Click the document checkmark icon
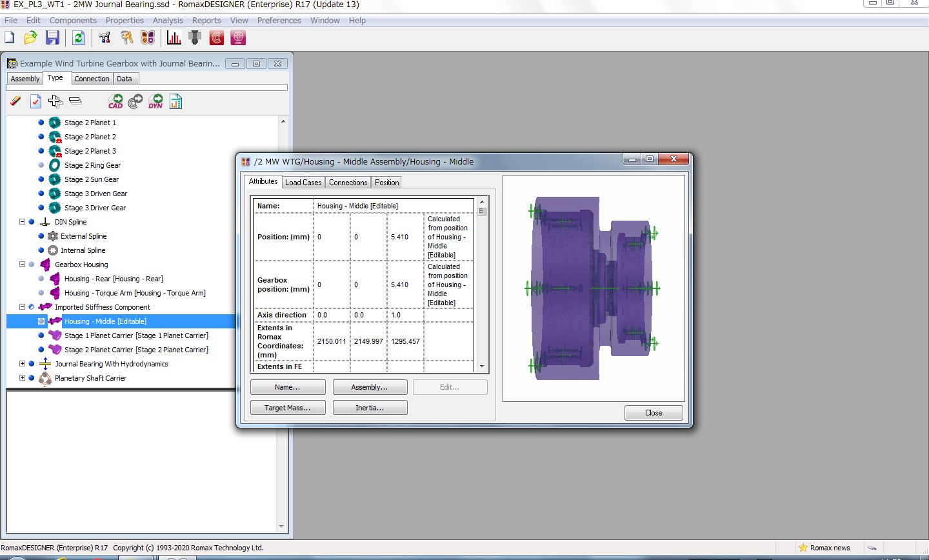929x560 pixels. tap(35, 101)
